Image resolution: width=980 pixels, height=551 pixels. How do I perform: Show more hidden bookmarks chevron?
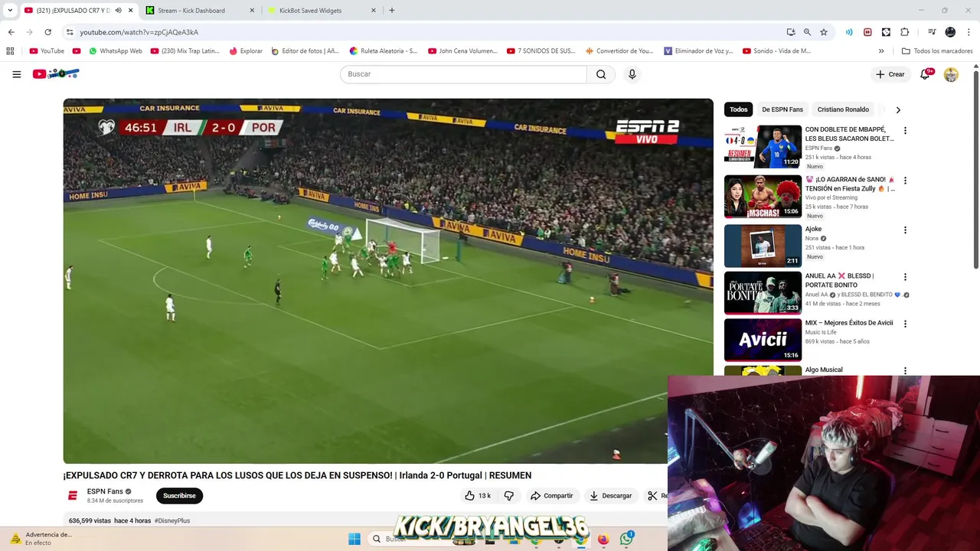coord(881,51)
